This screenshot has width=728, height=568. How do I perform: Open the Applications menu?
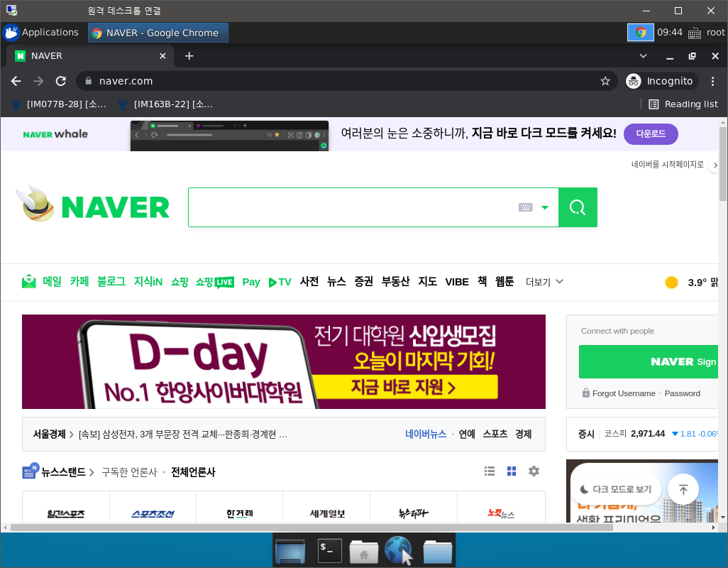click(x=41, y=33)
